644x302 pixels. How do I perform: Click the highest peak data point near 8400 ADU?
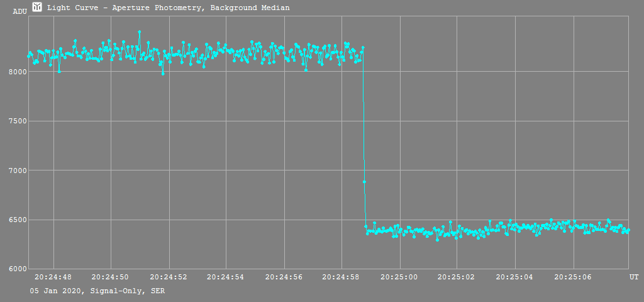tap(140, 31)
